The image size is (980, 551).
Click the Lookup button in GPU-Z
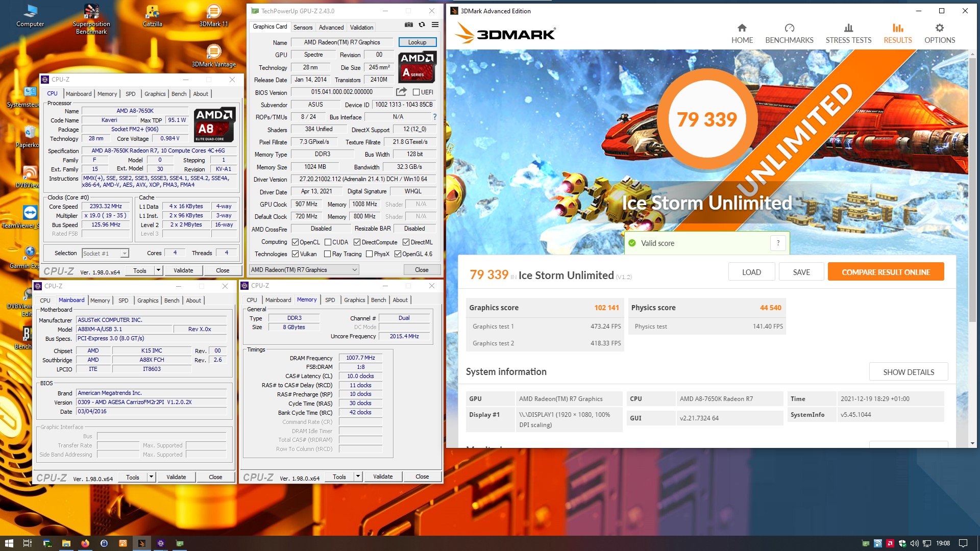click(417, 42)
